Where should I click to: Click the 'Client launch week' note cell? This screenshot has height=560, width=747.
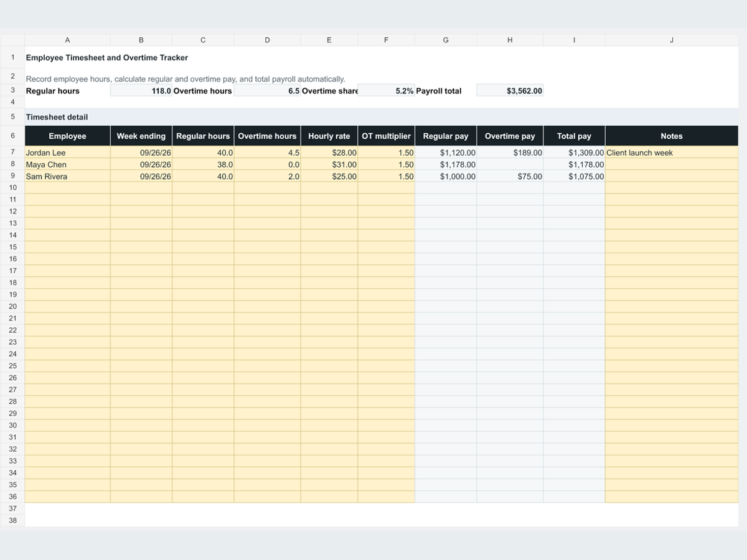(x=672, y=152)
